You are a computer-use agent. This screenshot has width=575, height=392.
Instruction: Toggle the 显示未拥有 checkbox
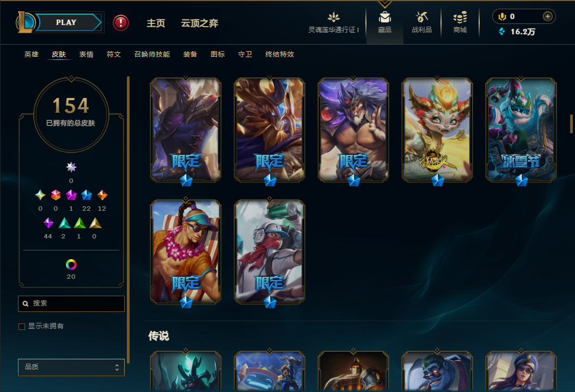coord(22,326)
